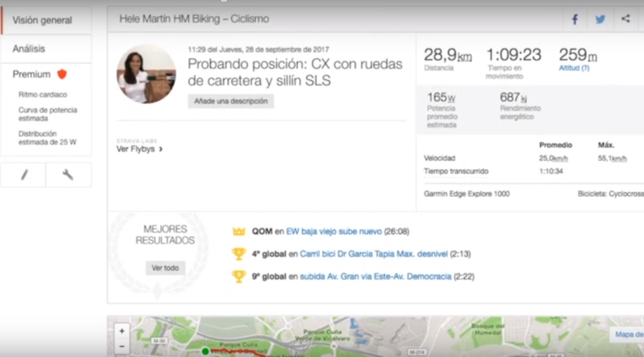Open Curva de potencia estimada

click(48, 114)
